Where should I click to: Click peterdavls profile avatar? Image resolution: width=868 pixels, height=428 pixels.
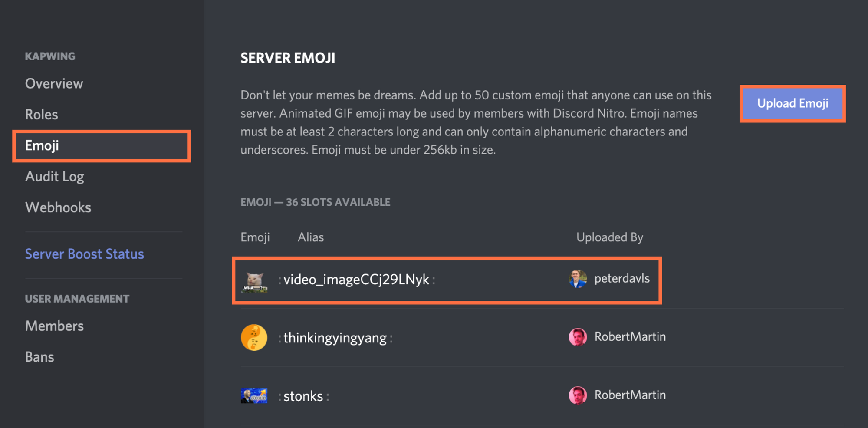578,279
